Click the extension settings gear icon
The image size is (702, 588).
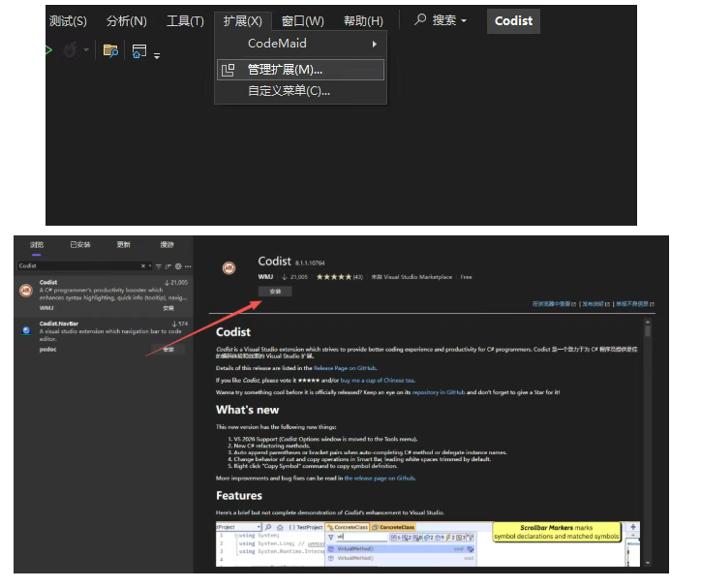(178, 266)
